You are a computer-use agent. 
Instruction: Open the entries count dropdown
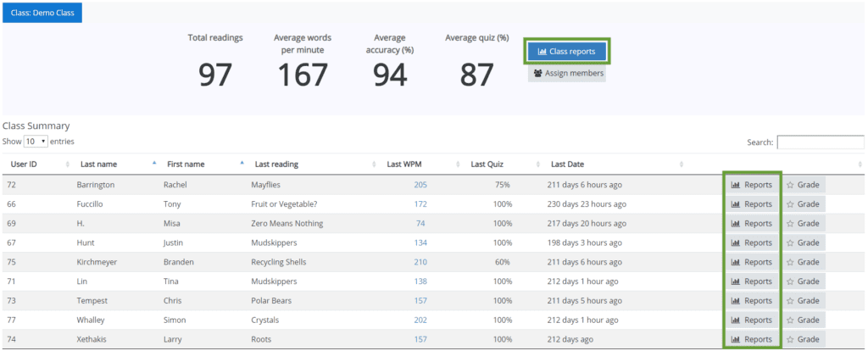coord(36,142)
